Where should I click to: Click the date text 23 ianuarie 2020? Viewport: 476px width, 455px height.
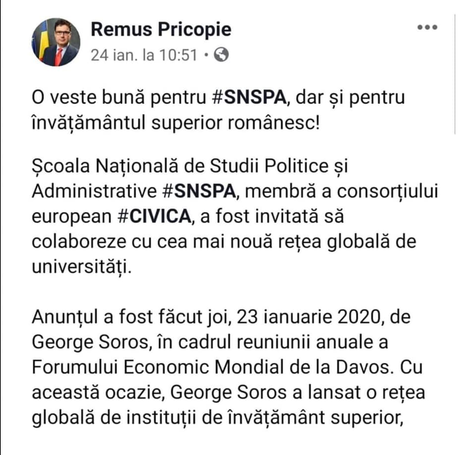pos(308,317)
